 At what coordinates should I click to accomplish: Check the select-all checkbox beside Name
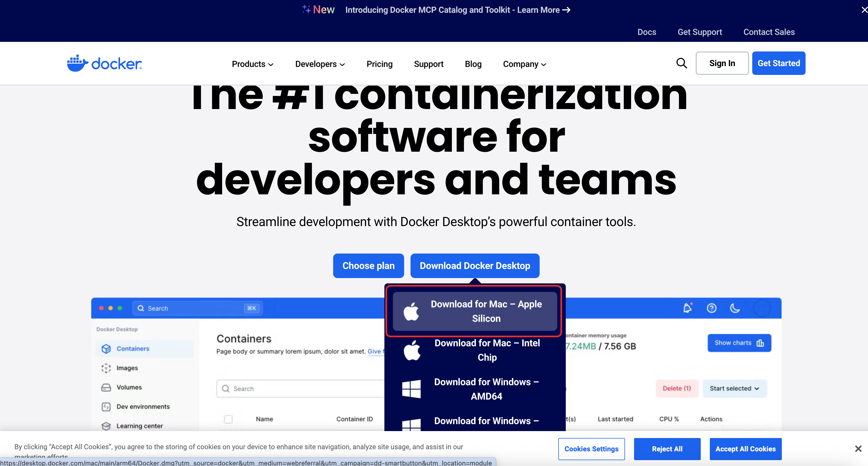pyautogui.click(x=228, y=419)
